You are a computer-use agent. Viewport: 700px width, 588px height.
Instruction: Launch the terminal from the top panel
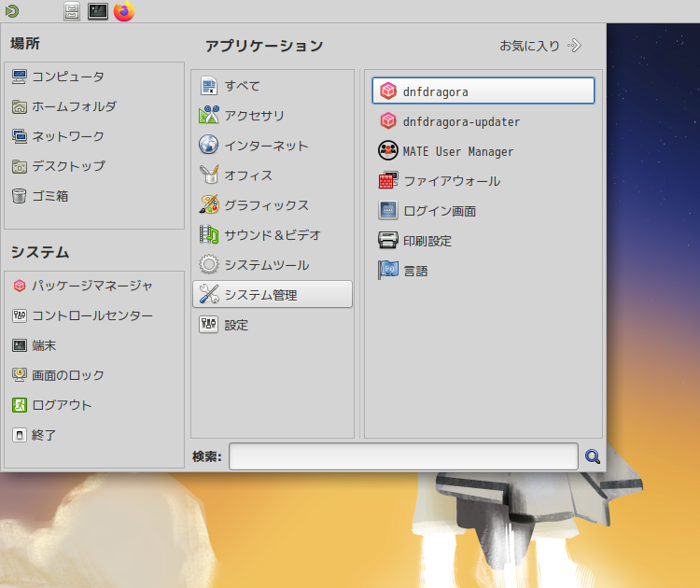98,11
